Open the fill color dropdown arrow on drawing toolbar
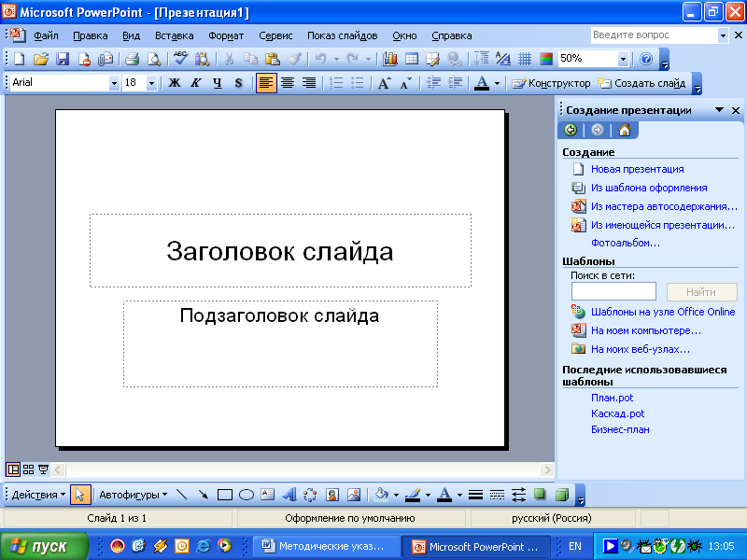 pyautogui.click(x=396, y=495)
